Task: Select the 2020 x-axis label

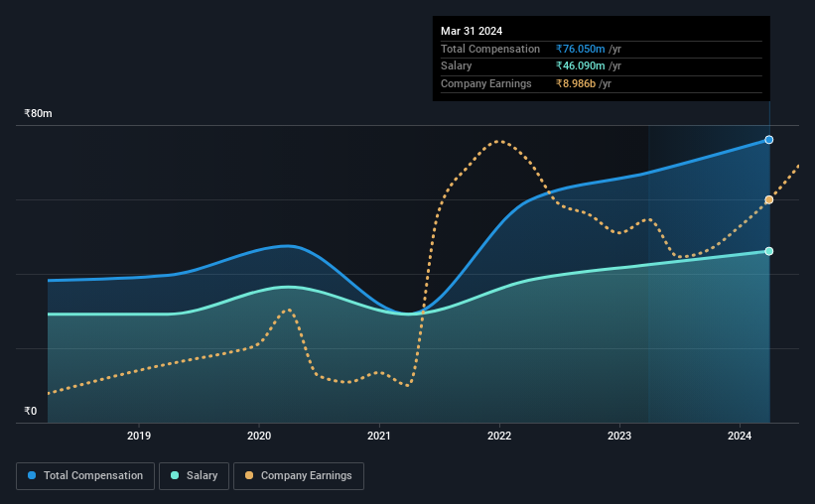Action: 259,436
